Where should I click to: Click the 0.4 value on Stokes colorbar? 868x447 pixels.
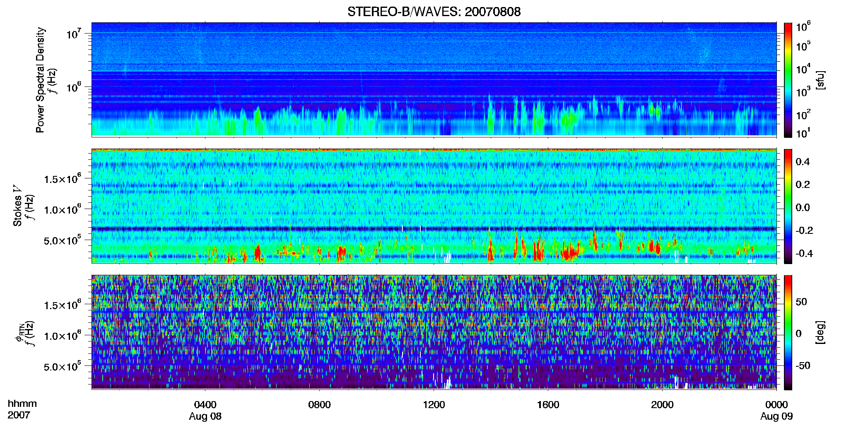pyautogui.click(x=803, y=162)
